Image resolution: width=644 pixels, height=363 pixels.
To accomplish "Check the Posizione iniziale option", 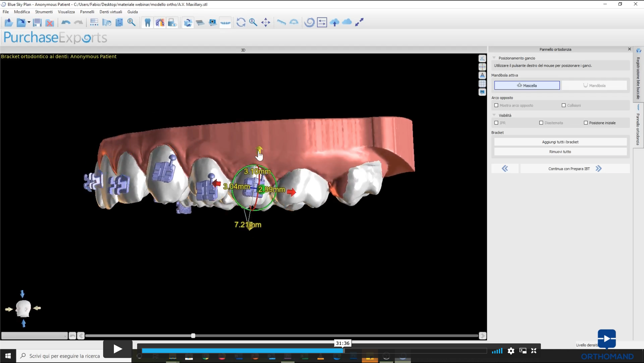I will click(x=586, y=123).
